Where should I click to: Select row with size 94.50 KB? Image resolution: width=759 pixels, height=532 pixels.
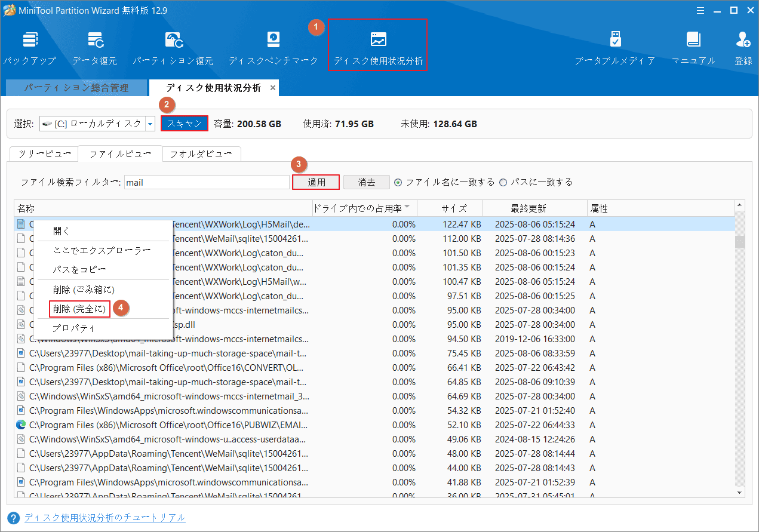pyautogui.click(x=374, y=339)
